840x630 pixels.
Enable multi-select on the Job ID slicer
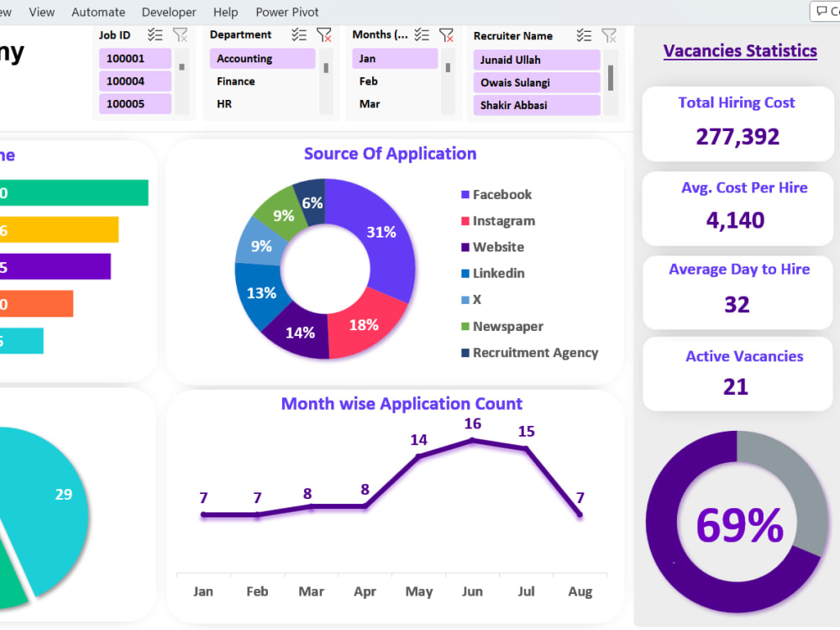coord(155,34)
